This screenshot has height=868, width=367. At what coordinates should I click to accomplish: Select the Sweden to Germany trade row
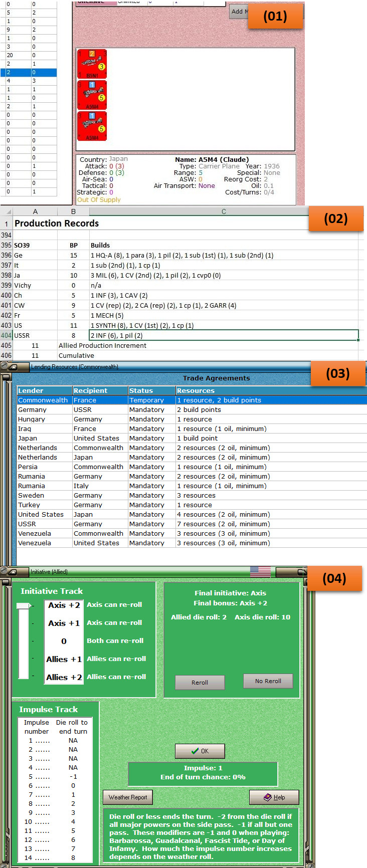(x=192, y=495)
